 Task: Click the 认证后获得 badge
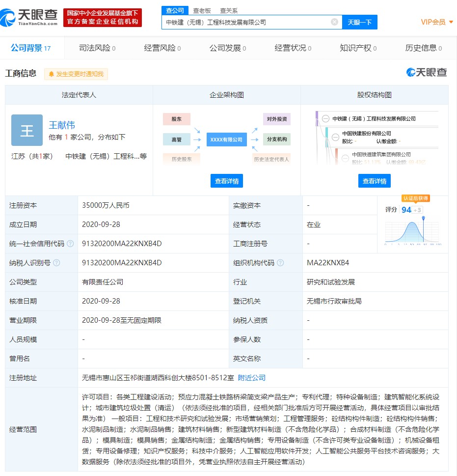pyautogui.click(x=416, y=198)
